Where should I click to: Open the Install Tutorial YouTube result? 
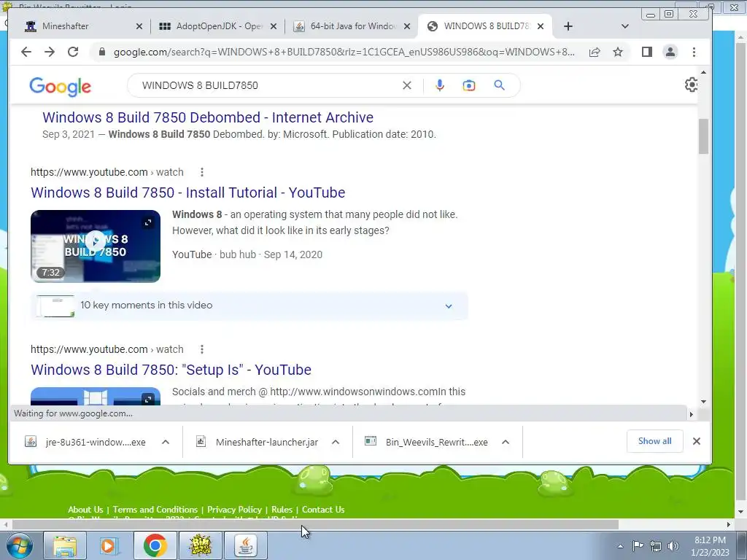(x=187, y=192)
